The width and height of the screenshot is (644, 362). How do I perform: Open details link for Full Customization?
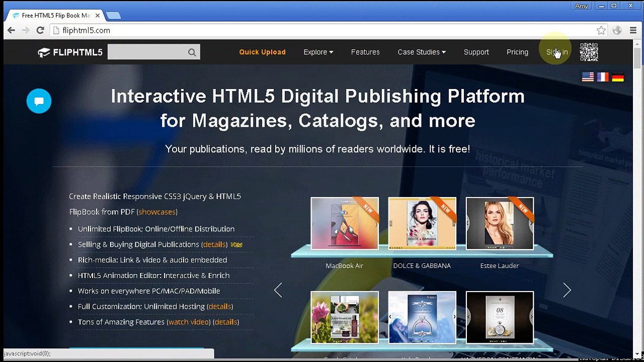[x=220, y=306]
